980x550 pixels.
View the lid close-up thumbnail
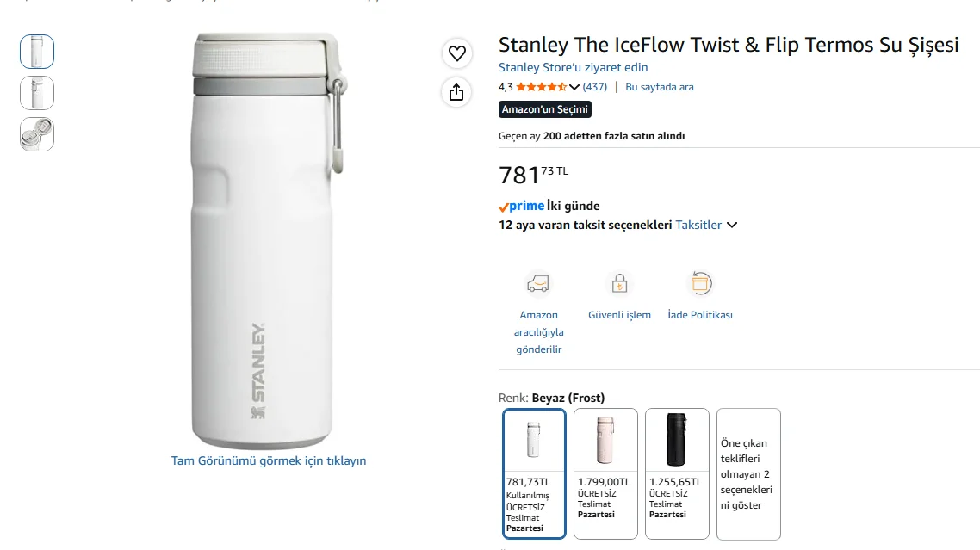(37, 134)
